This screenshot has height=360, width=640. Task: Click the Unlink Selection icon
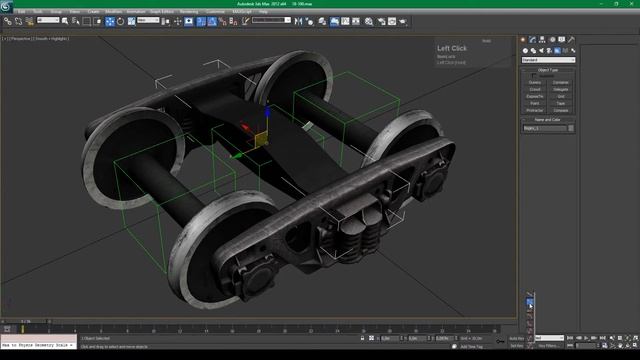point(18,22)
